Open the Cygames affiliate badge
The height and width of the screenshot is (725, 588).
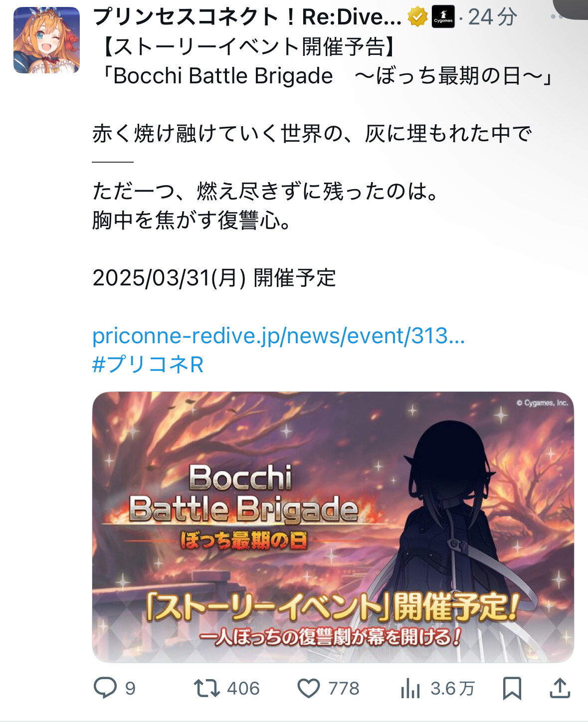[443, 17]
